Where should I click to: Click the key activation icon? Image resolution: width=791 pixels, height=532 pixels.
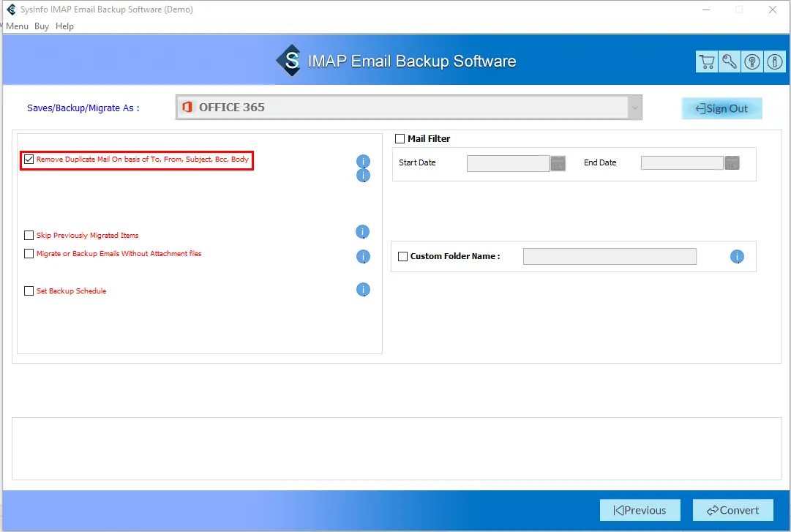[730, 62]
